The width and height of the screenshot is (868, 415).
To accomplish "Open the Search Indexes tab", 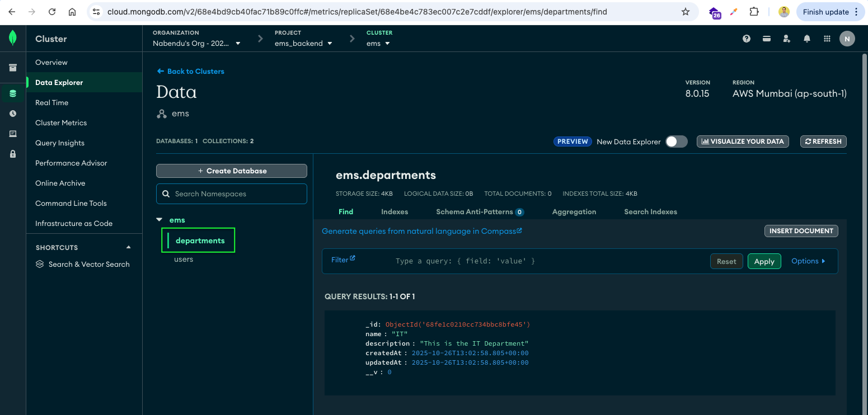I will coord(650,212).
